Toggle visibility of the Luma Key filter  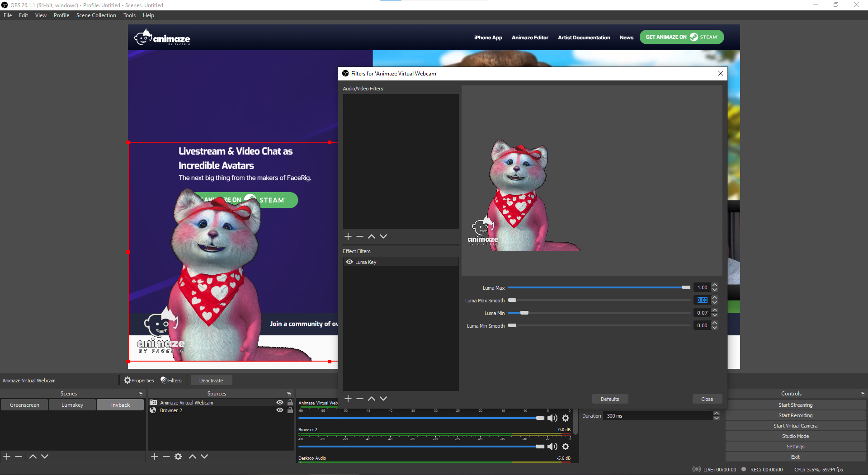pyautogui.click(x=349, y=262)
